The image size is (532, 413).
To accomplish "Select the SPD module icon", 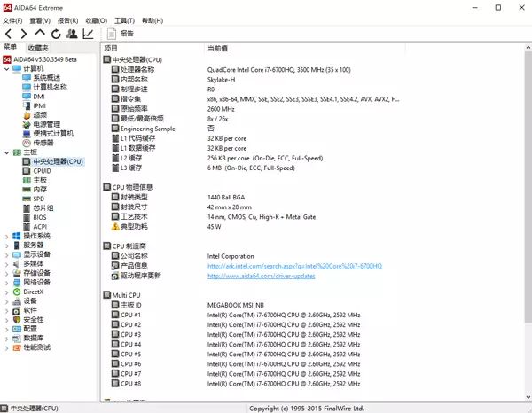I will pyautogui.click(x=27, y=199).
